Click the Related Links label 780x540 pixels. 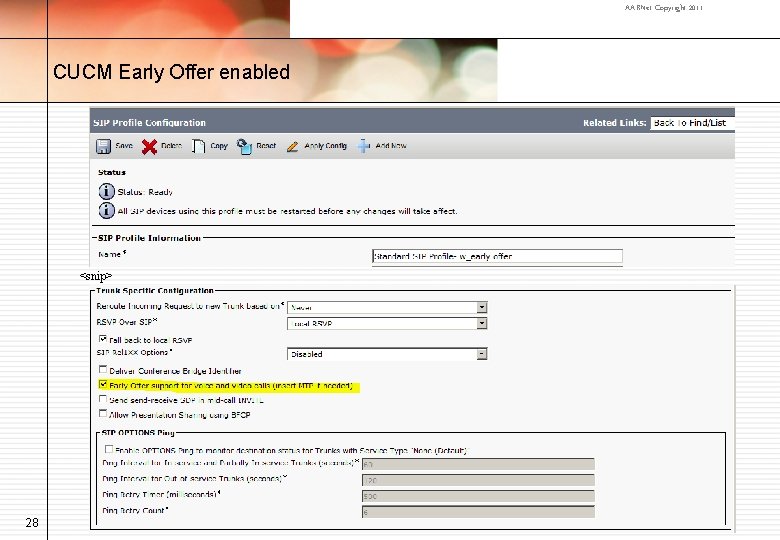click(x=614, y=123)
